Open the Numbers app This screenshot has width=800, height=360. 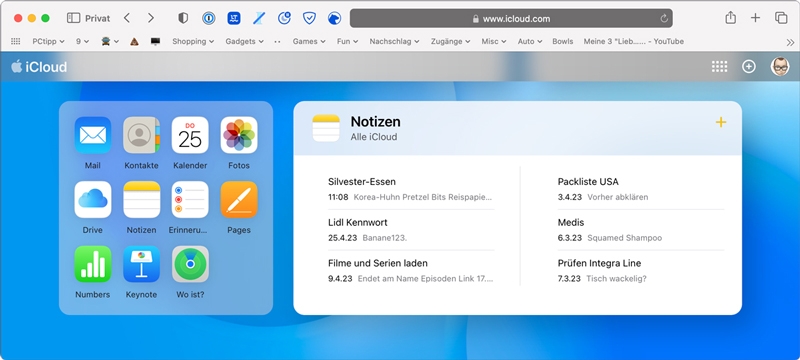93,264
